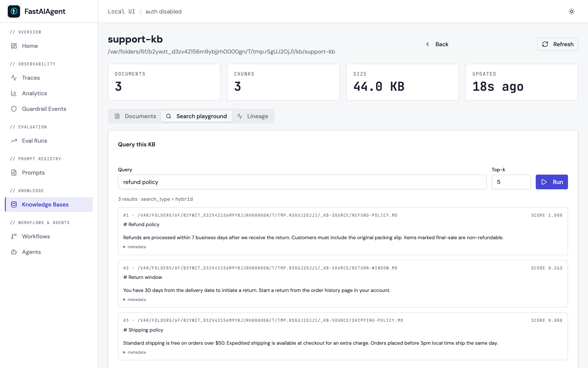Click the Query field containing refund policy
Screen dimensions: 588x368
pos(302,182)
